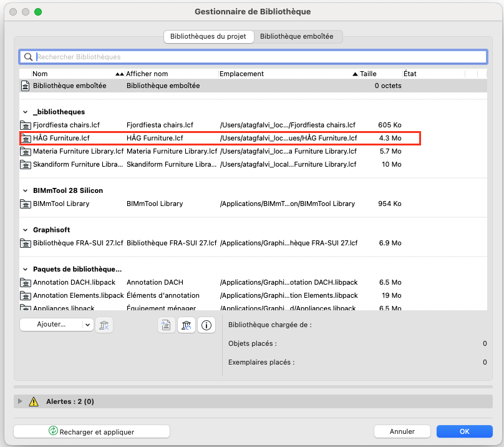Open library info with the circled i icon
Image resolution: width=504 pixels, height=447 pixels.
coord(206,325)
